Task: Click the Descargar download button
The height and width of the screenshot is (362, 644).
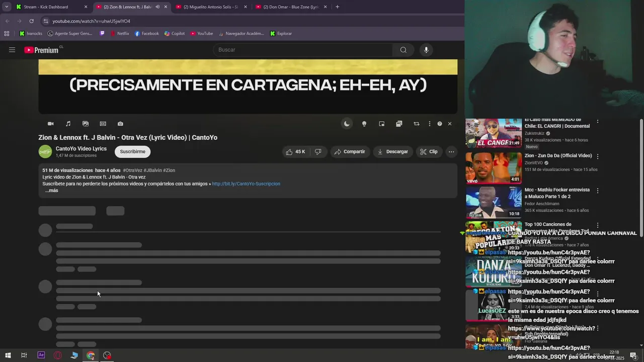Action: click(392, 152)
